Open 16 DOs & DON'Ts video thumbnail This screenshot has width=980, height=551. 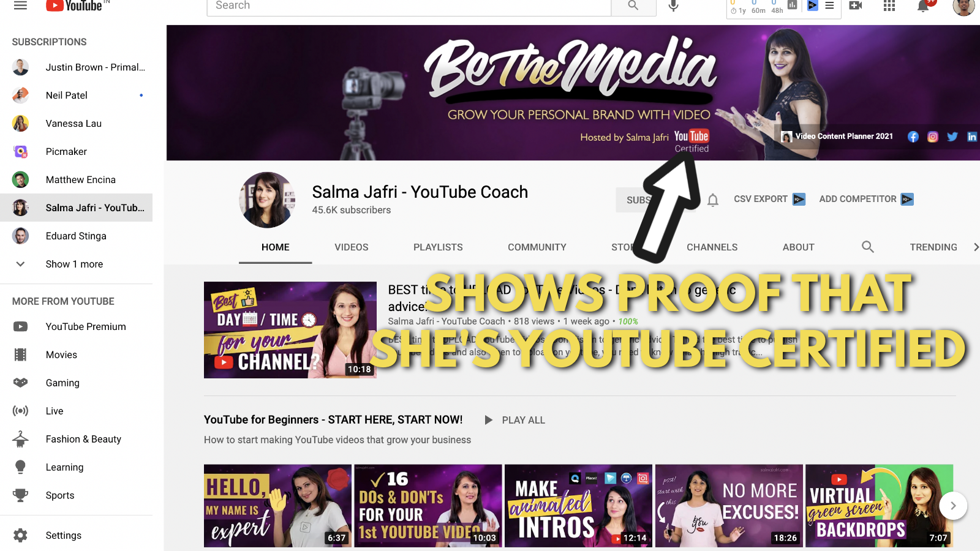click(428, 506)
